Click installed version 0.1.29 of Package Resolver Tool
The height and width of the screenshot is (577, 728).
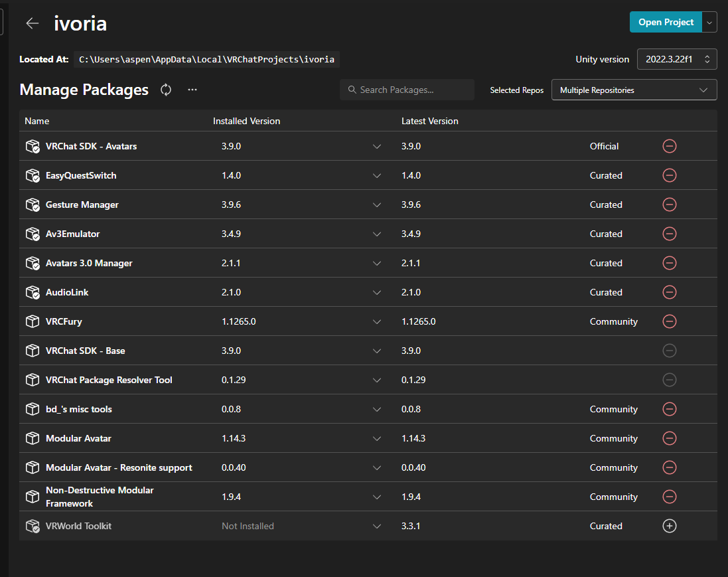point(234,380)
